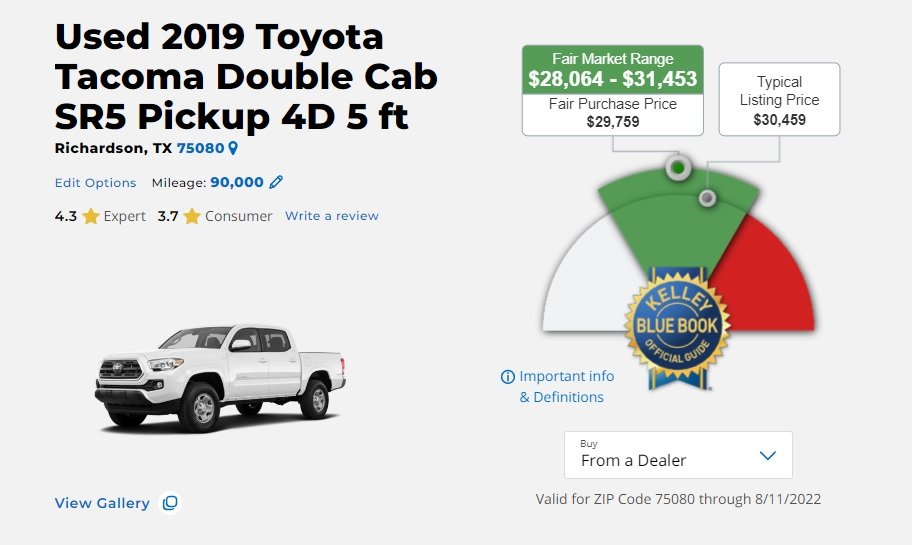912x545 pixels.
Task: Click the Fair Market Range green box
Action: [612, 70]
